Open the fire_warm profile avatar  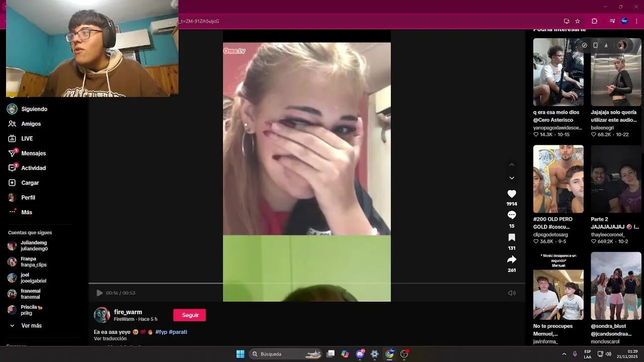tap(102, 315)
